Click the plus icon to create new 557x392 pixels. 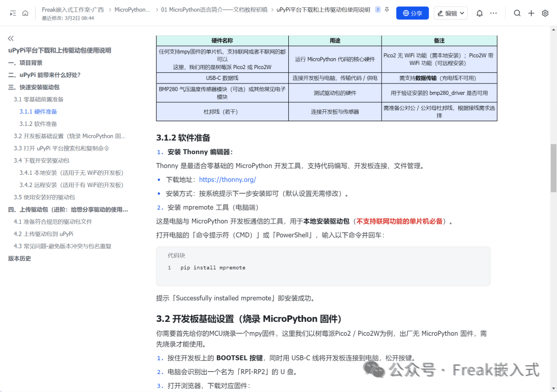point(531,13)
